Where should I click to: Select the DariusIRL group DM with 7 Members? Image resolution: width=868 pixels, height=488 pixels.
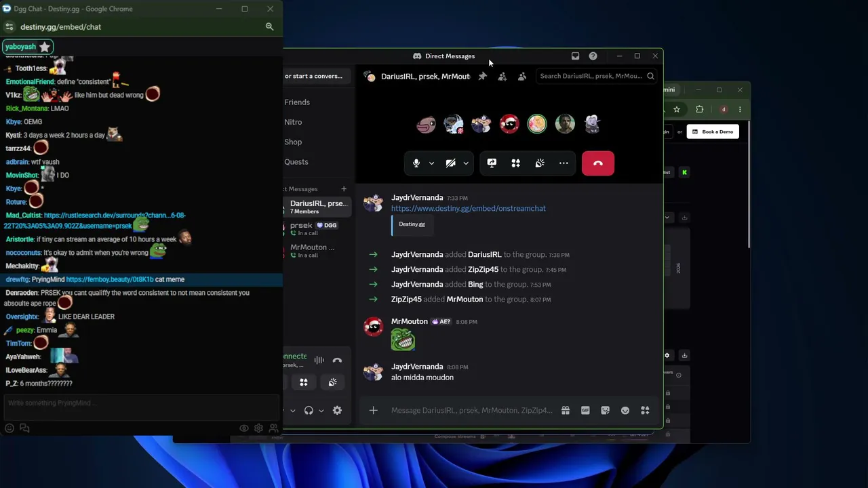tap(317, 207)
